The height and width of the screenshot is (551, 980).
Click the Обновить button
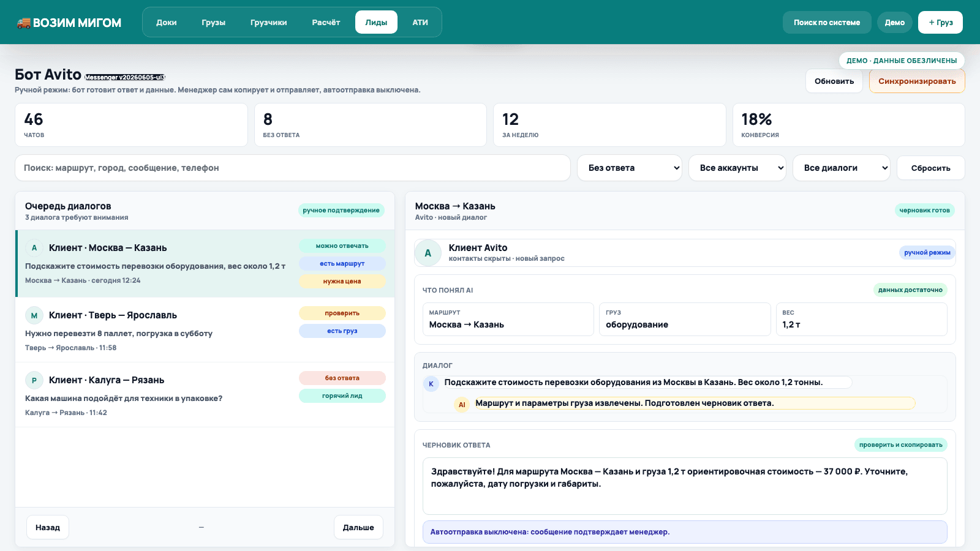click(x=834, y=81)
